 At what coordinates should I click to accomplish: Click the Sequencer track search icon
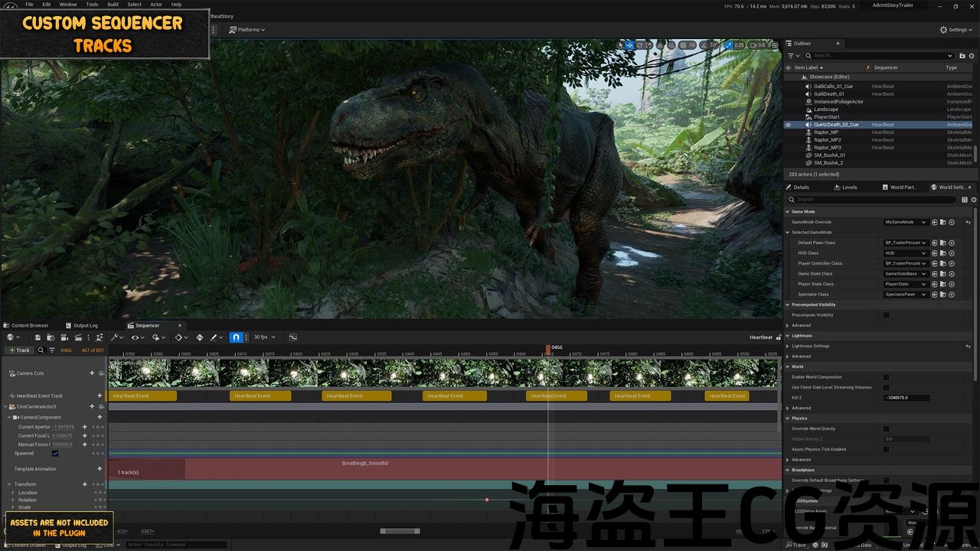point(41,350)
